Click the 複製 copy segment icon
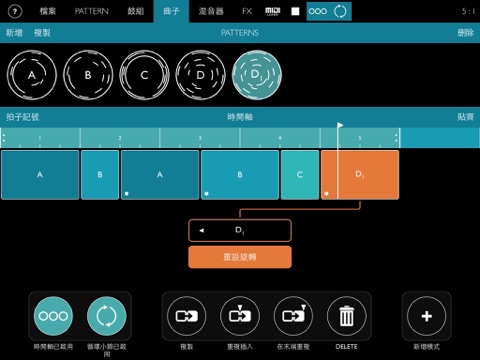The width and height of the screenshot is (480, 360). tap(187, 316)
